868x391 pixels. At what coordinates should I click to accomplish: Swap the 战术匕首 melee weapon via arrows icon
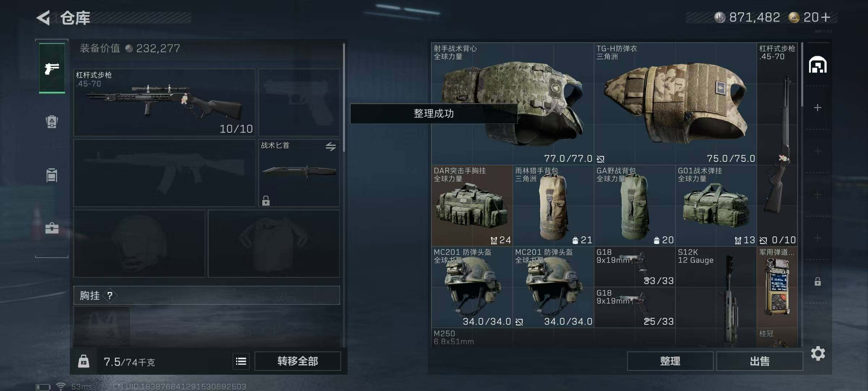[x=331, y=147]
